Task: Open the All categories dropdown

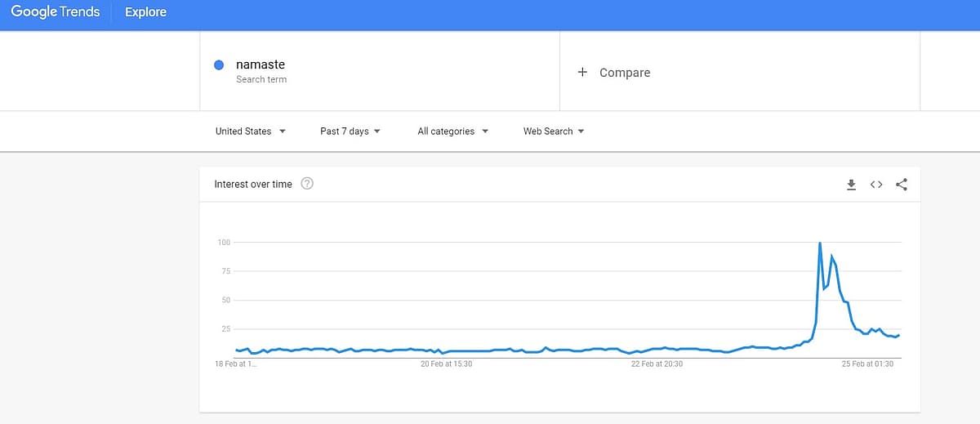Action: coord(452,132)
